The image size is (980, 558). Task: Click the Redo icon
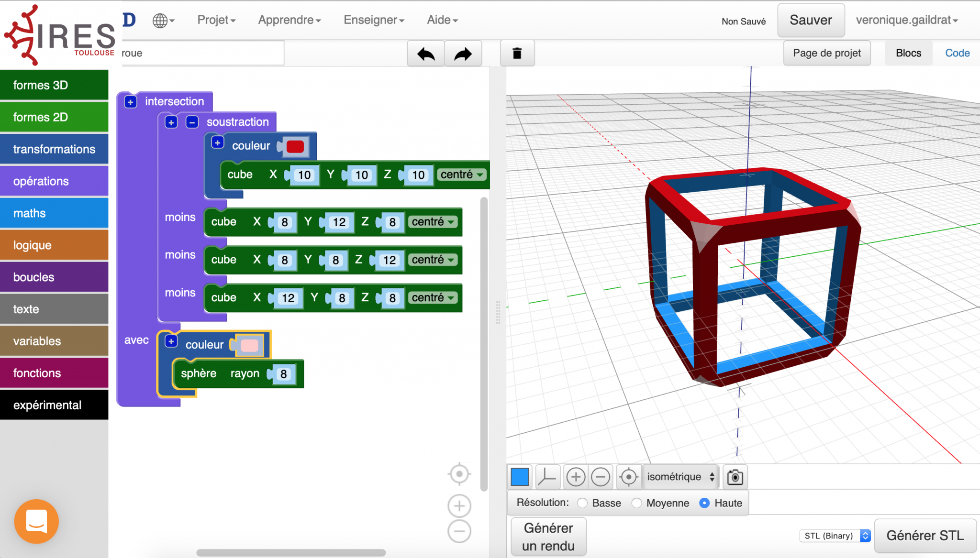pyautogui.click(x=463, y=53)
